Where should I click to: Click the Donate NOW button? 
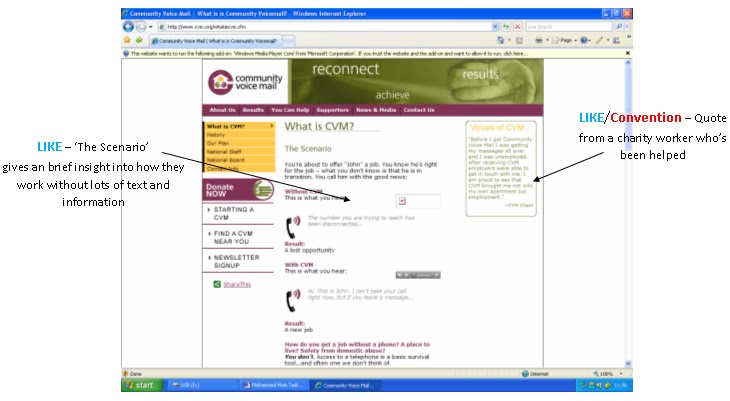[238, 190]
